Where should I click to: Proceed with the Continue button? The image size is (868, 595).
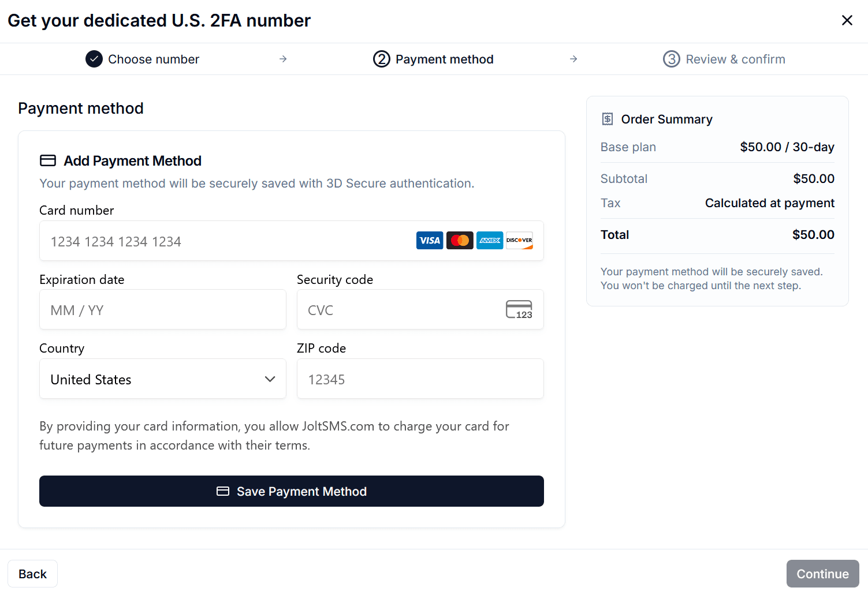[822, 574]
